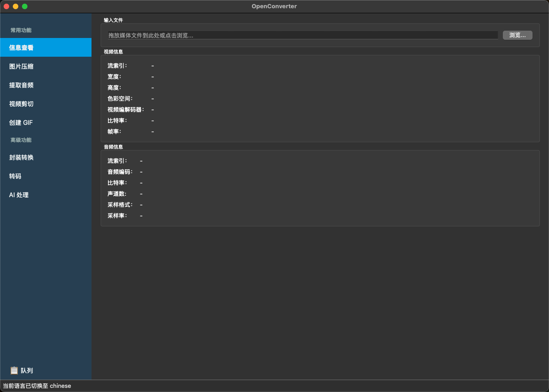Open AI 处理 in the sidebar

pyautogui.click(x=46, y=195)
